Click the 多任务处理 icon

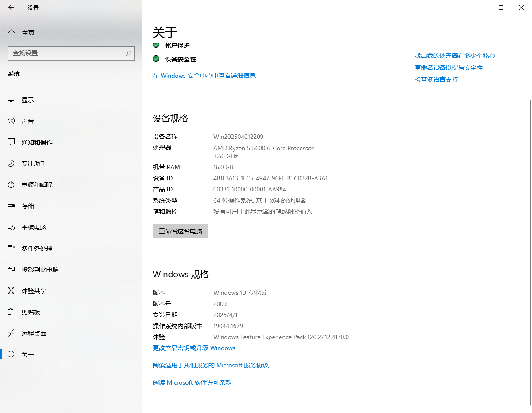[x=12, y=249]
